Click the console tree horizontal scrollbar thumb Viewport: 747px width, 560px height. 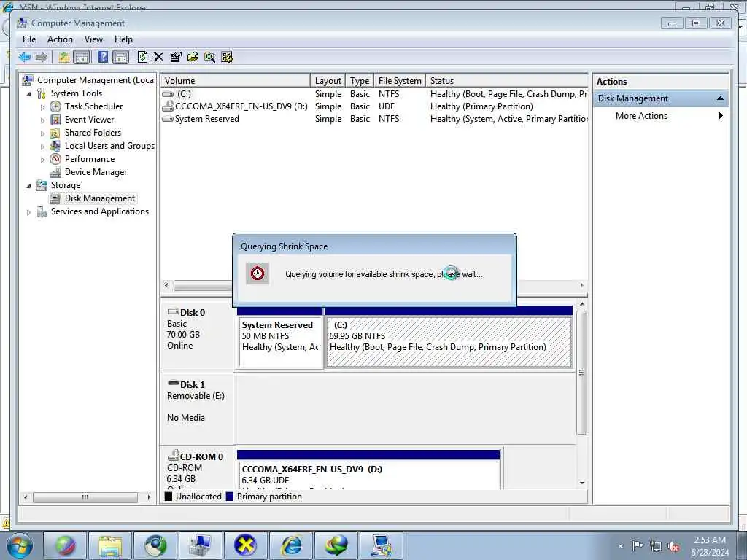(85, 497)
